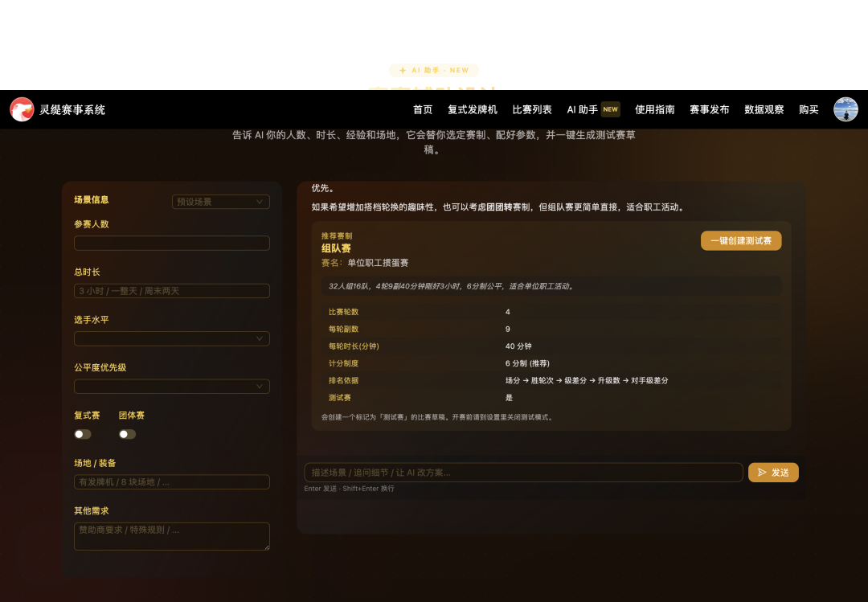Click the 发送 button
The width and height of the screenshot is (868, 602).
pyautogui.click(x=773, y=473)
